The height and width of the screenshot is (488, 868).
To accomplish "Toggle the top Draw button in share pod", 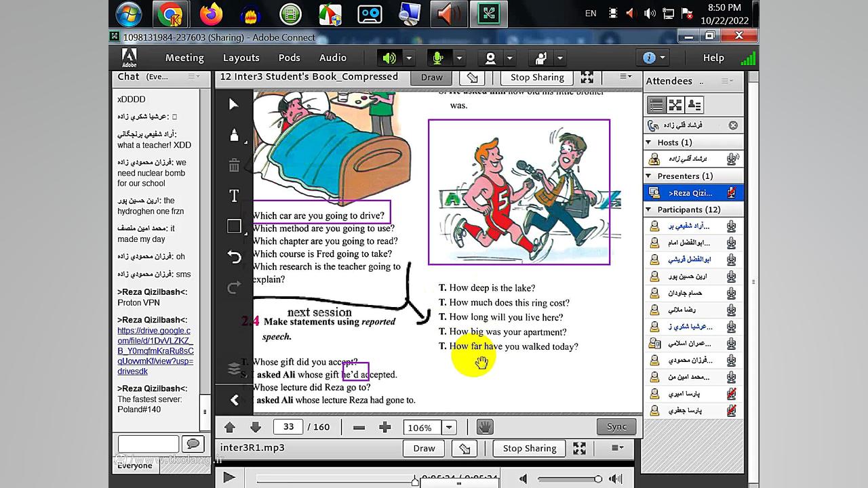I will tap(431, 77).
